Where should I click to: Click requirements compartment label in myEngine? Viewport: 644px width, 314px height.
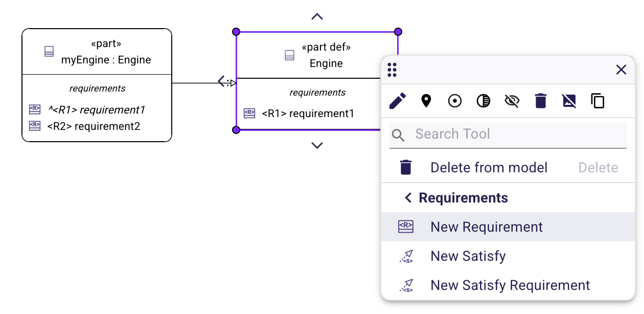[97, 88]
